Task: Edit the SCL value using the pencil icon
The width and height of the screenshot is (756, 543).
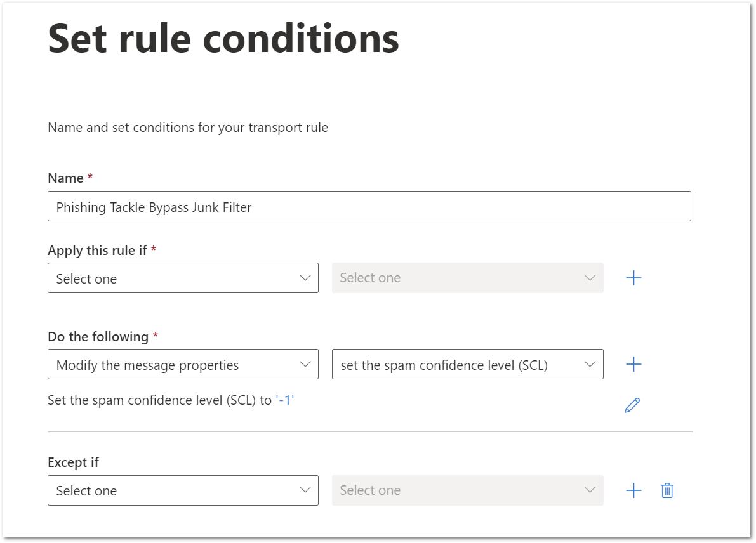Action: coord(632,405)
